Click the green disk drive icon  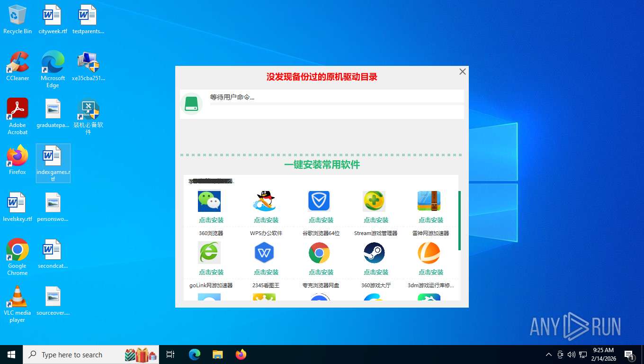(191, 104)
